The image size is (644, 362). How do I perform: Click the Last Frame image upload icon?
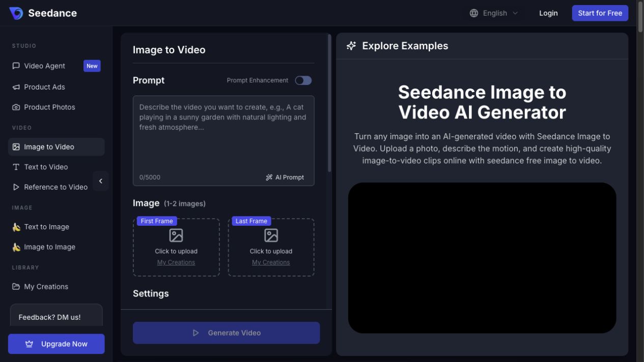tap(271, 235)
